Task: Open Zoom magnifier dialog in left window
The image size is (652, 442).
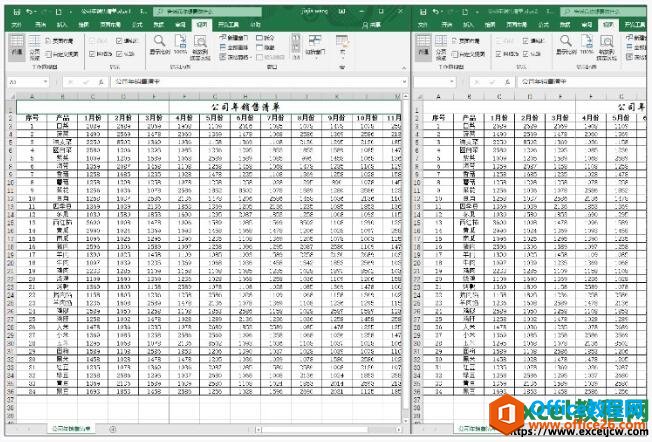Action: coord(160,45)
